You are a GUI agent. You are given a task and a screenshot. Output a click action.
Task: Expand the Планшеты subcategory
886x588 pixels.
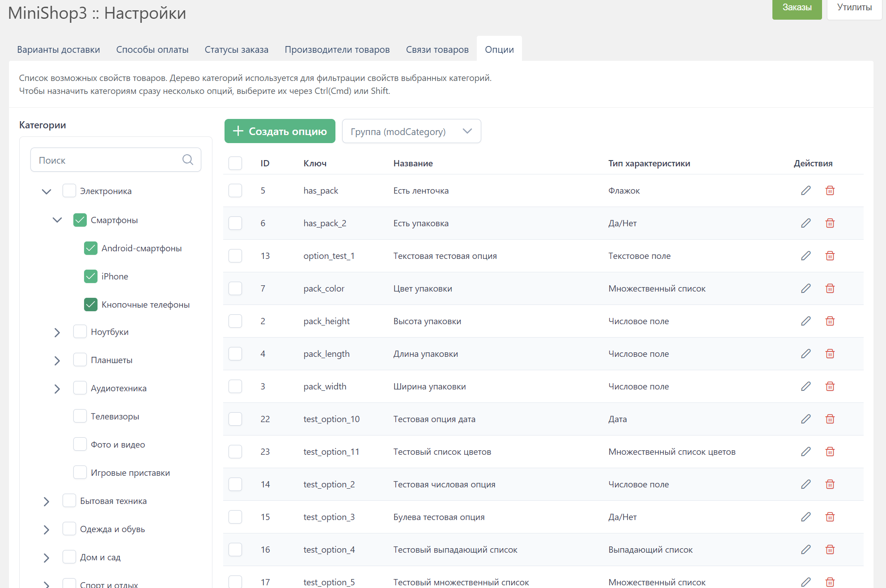click(x=57, y=360)
